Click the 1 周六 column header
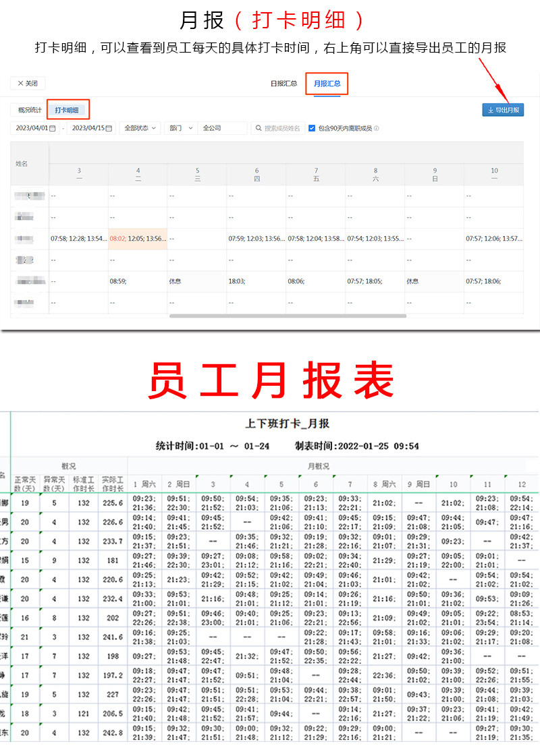The image size is (540, 756). [144, 484]
